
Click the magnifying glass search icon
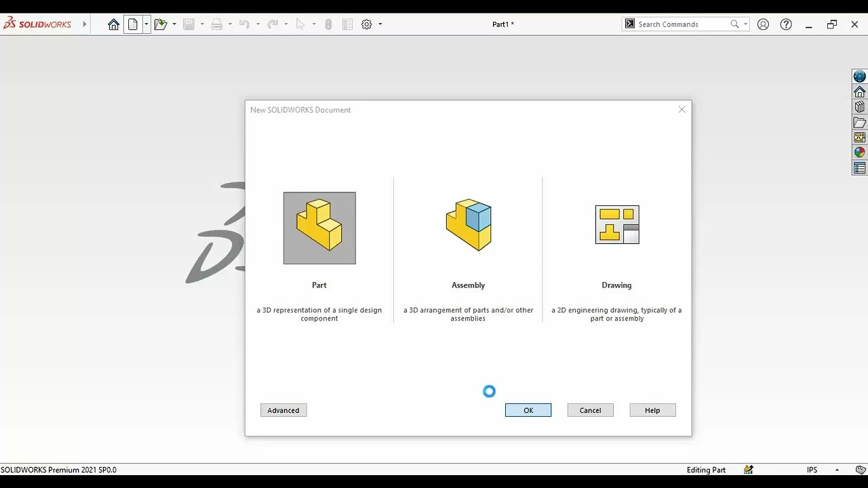pyautogui.click(x=734, y=24)
